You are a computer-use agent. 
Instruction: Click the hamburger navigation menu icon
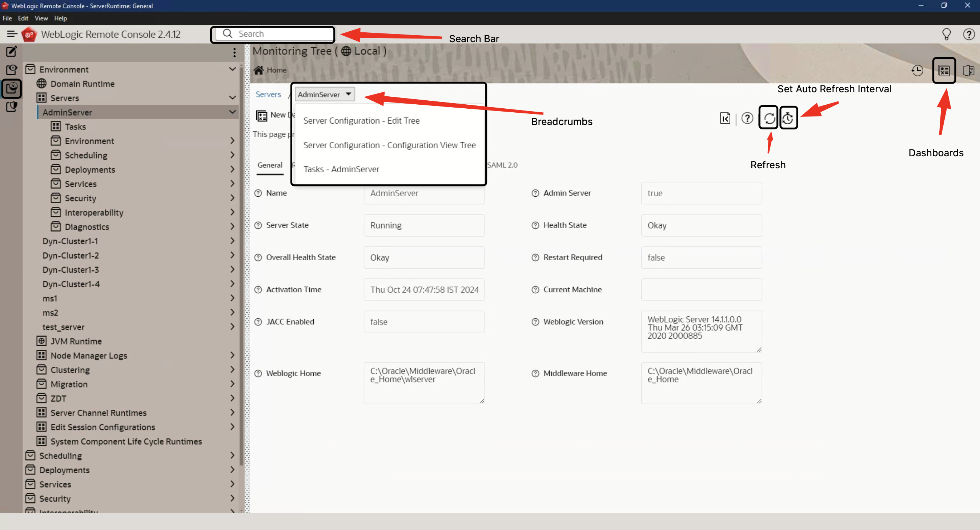12,34
